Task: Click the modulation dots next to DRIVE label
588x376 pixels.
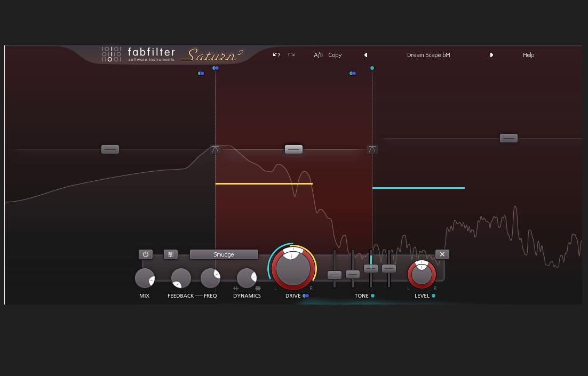Action: [x=306, y=296]
